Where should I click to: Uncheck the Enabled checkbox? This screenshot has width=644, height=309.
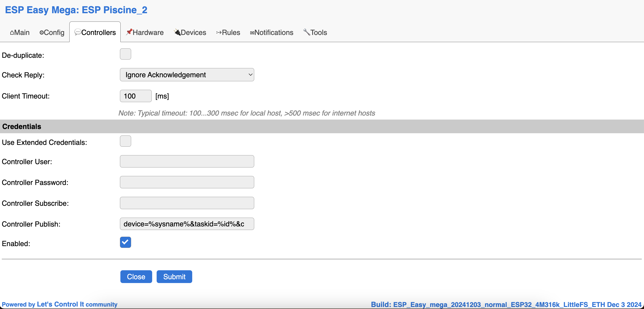point(125,242)
